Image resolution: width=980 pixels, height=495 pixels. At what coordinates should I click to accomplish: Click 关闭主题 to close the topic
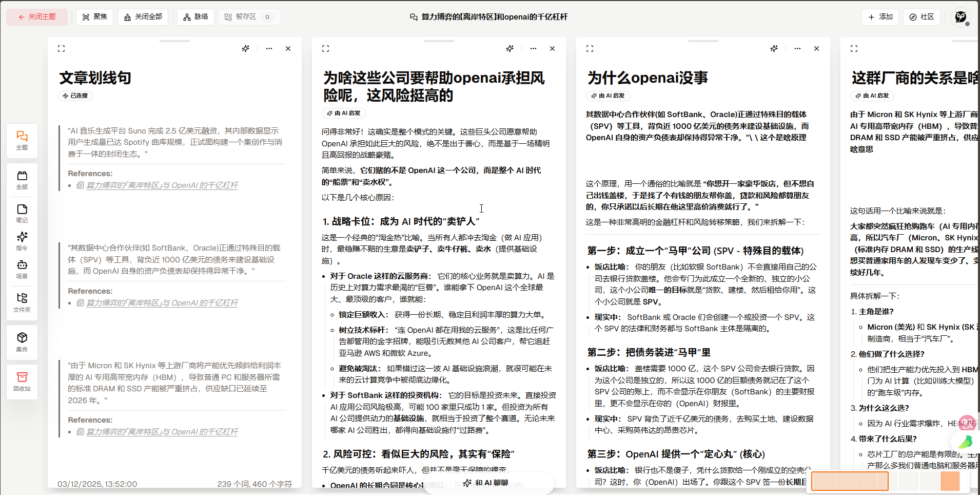pyautogui.click(x=37, y=17)
